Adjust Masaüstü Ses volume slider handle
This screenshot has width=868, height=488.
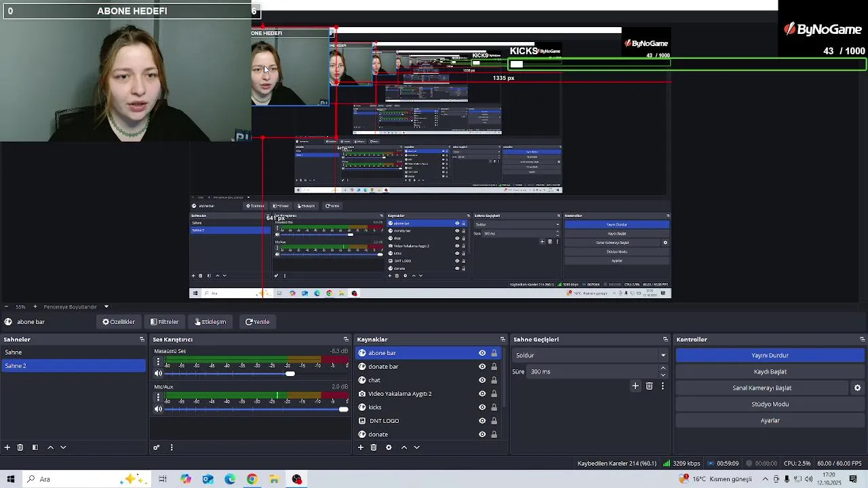[290, 373]
